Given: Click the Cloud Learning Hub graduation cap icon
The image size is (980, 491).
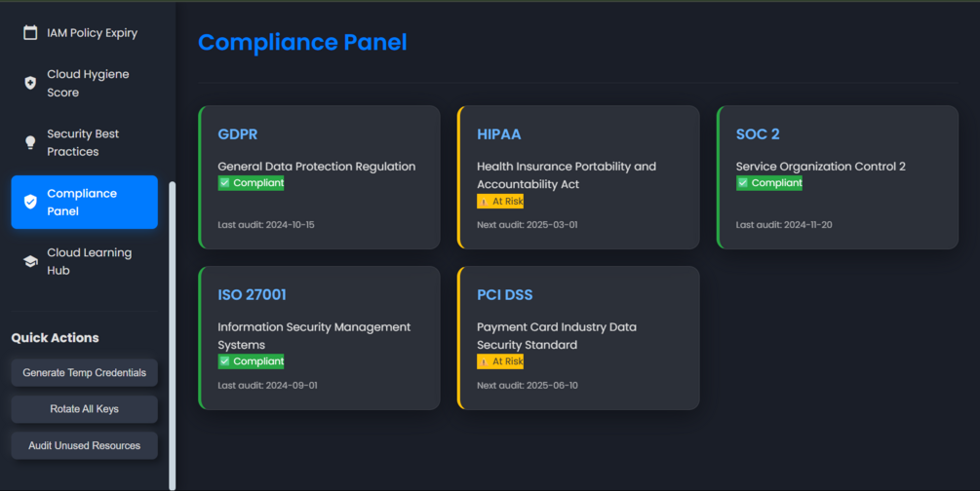Looking at the screenshot, I should (30, 262).
